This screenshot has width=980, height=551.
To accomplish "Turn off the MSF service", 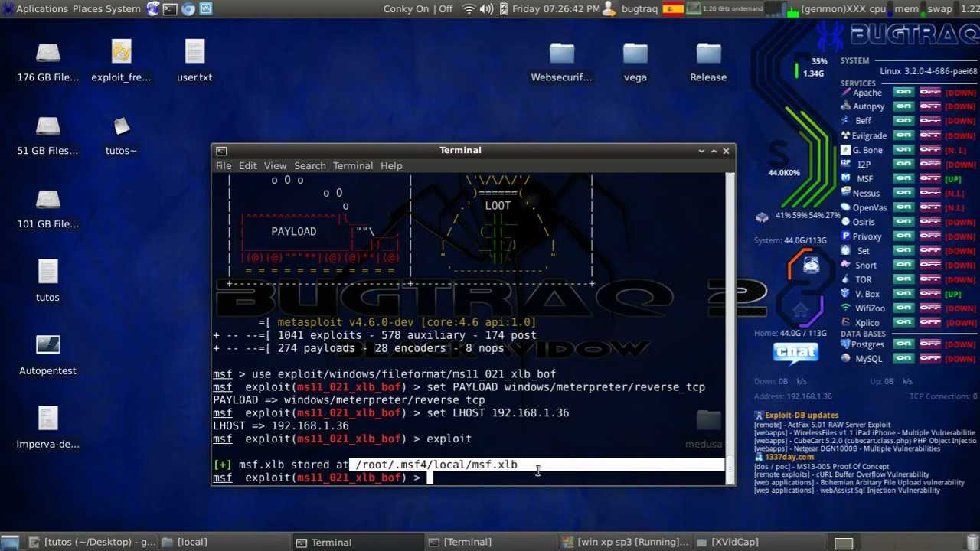I will pos(930,178).
